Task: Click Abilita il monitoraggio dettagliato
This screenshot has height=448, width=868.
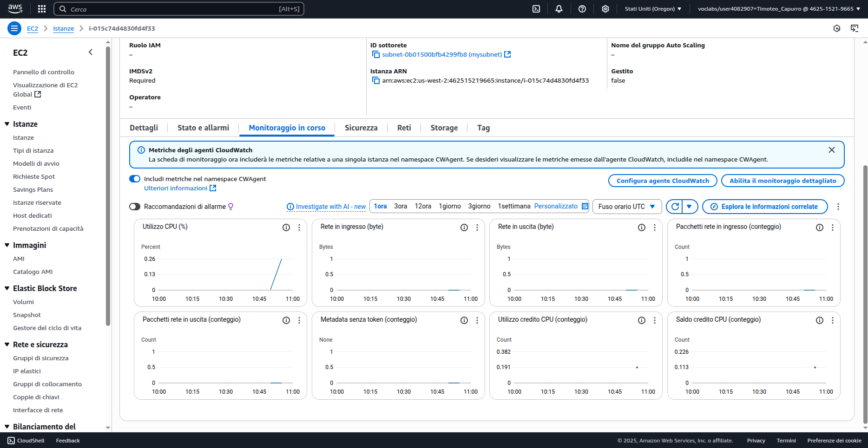Action: pos(783,181)
